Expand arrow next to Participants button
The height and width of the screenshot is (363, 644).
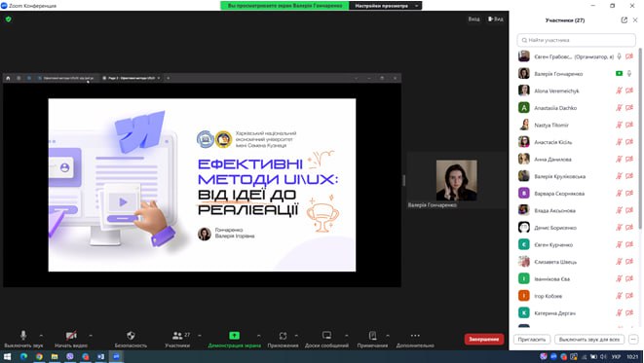click(x=200, y=336)
